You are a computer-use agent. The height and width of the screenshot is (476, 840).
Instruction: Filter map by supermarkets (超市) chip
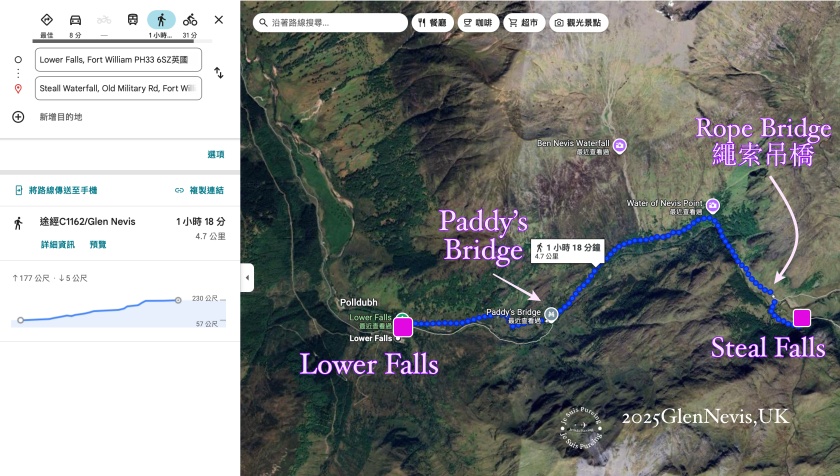(x=524, y=22)
